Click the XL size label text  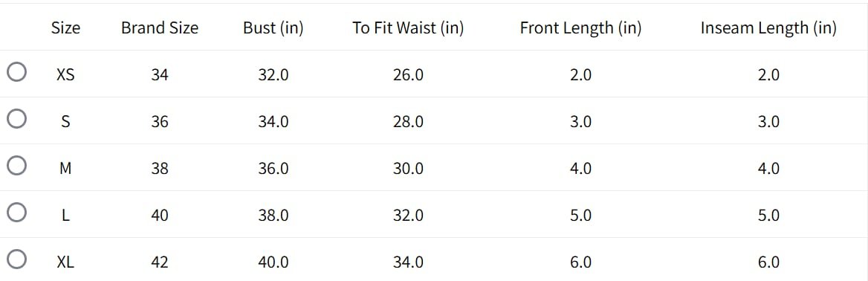click(x=65, y=262)
